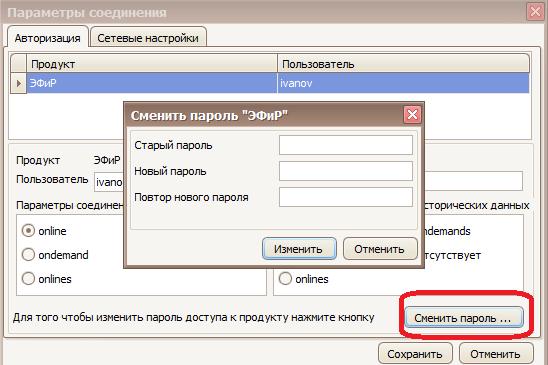Click the Новый пароль label
The image size is (548, 365).
coord(170,171)
